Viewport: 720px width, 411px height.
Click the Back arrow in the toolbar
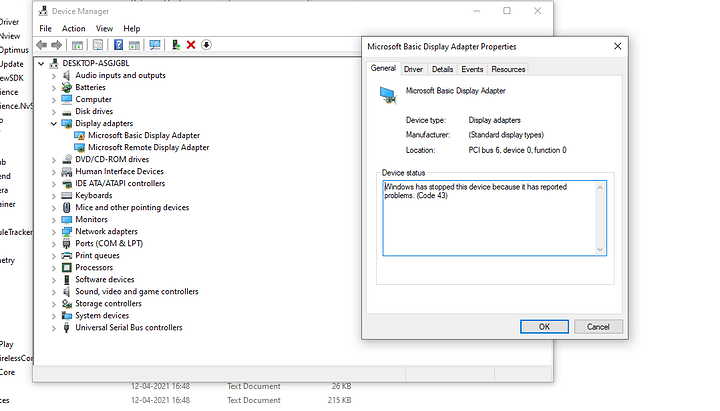[x=42, y=45]
